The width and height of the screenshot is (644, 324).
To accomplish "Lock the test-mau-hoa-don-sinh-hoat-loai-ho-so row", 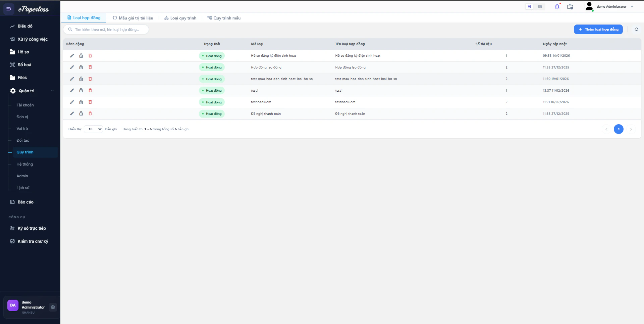I will coord(81,79).
